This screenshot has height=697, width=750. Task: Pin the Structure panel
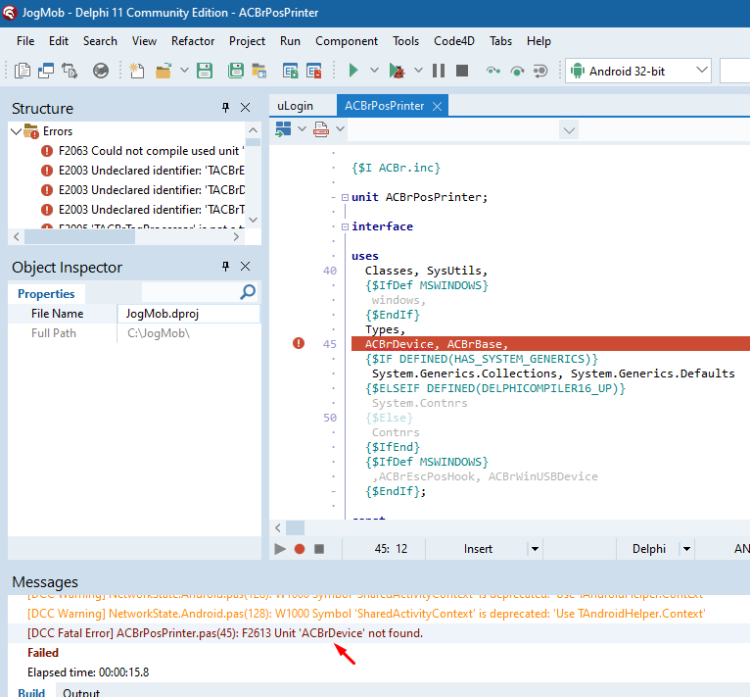click(x=225, y=108)
